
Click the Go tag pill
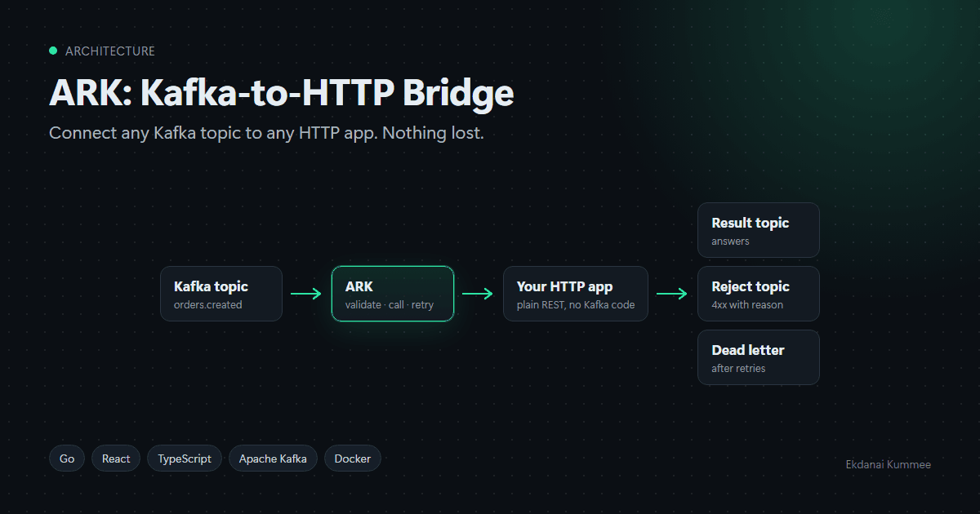tap(67, 459)
